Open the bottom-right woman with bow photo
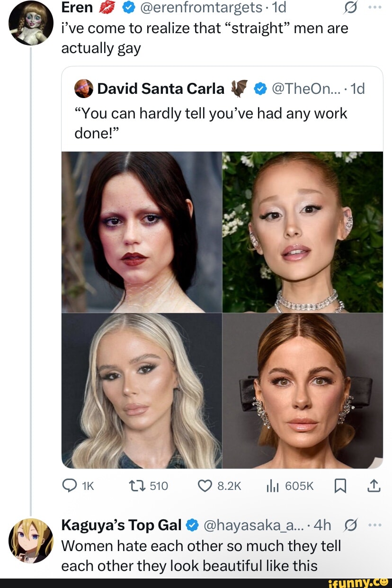This screenshot has height=588, width=392. (x=303, y=391)
